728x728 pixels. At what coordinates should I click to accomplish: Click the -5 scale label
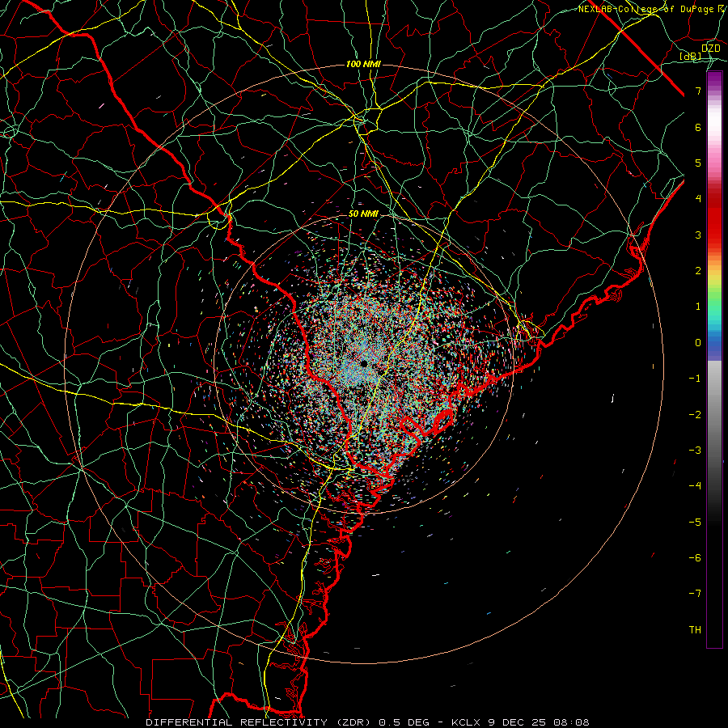[x=695, y=523]
